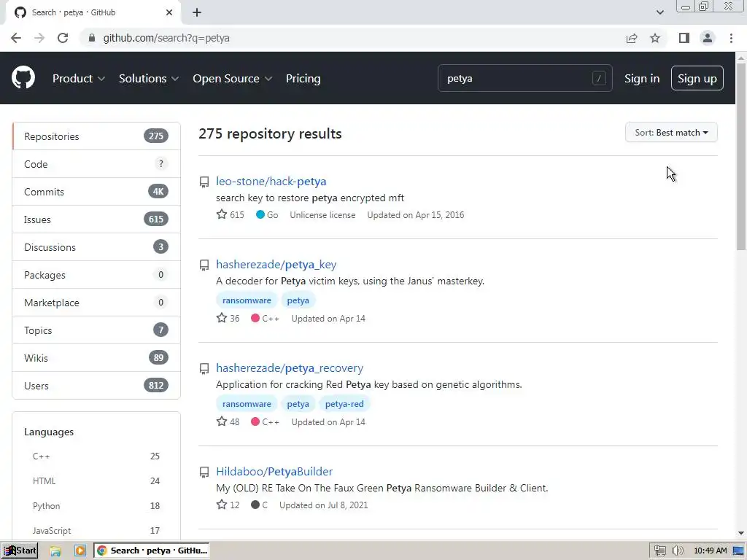This screenshot has height=560, width=747.
Task: Click the Sign in link
Action: coord(642,79)
